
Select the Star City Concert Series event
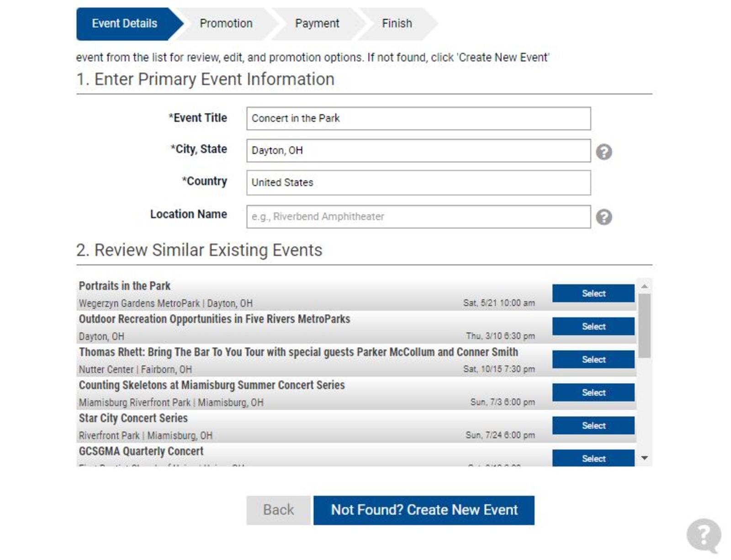(x=593, y=425)
